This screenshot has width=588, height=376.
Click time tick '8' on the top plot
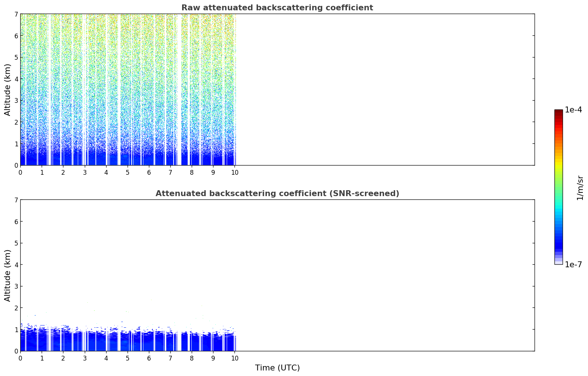[x=192, y=173]
